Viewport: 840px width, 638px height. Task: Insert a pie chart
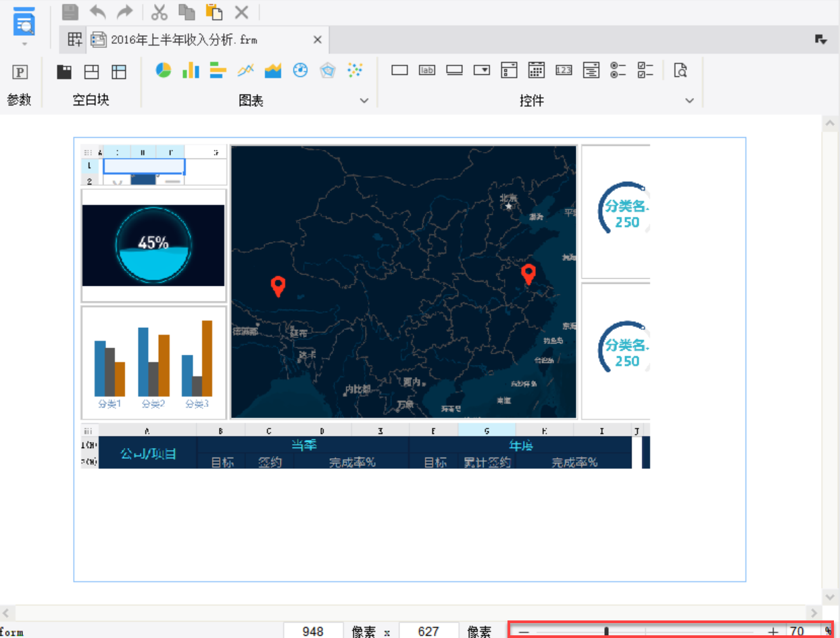click(x=164, y=70)
